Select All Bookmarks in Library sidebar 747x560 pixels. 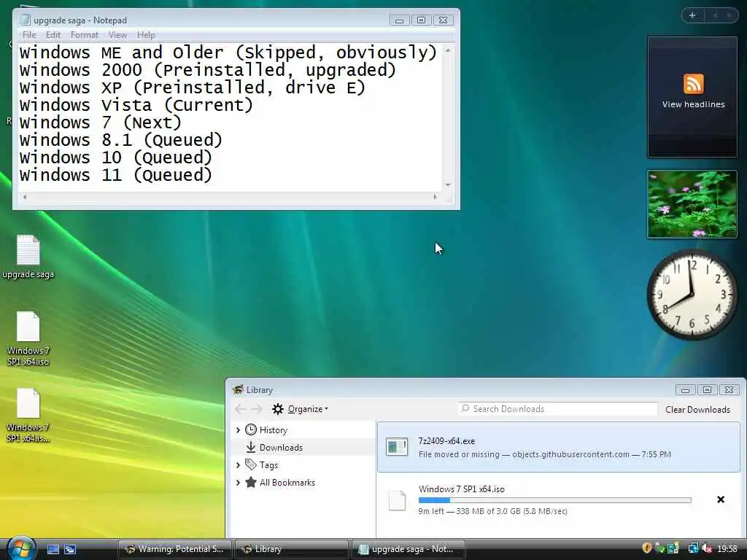[287, 483]
